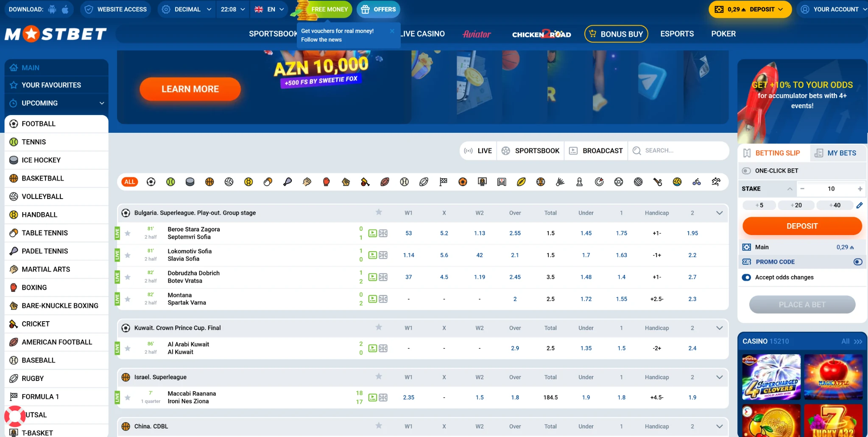Select the padel racket icon in the filter row
868x437 pixels.
point(287,182)
